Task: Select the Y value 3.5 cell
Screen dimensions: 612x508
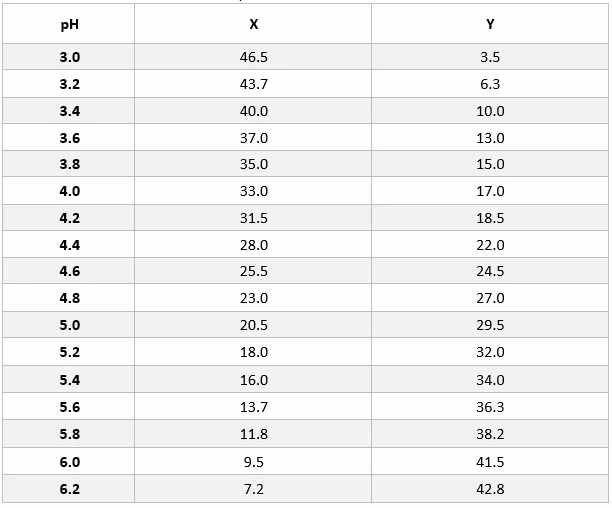Action: click(x=490, y=57)
